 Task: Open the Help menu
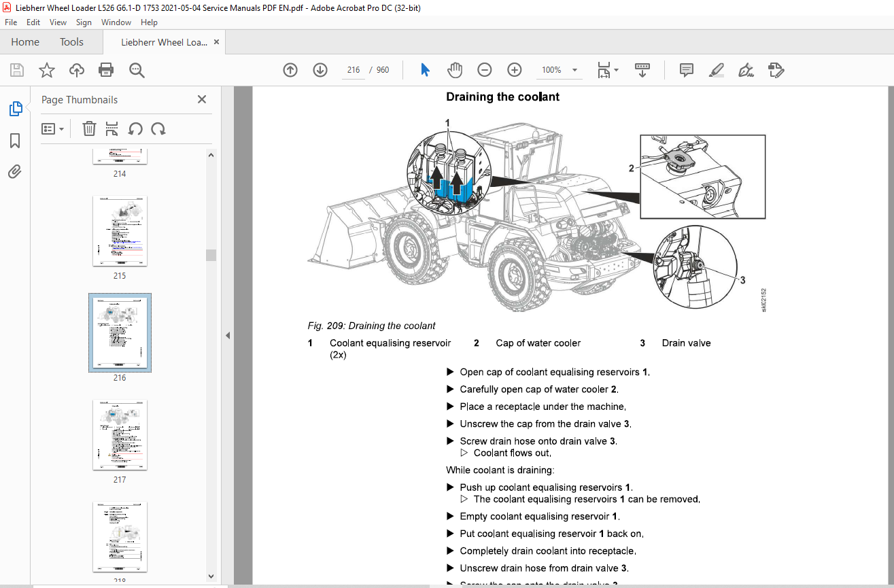[149, 22]
